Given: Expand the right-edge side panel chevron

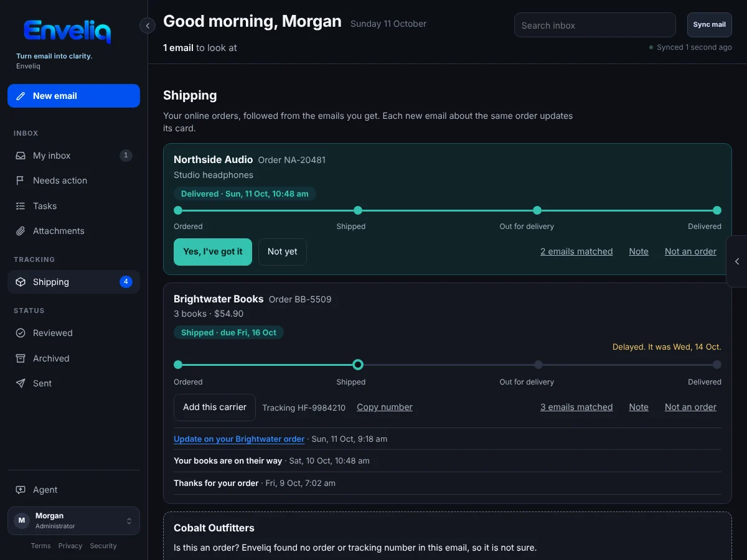Looking at the screenshot, I should tap(737, 261).
